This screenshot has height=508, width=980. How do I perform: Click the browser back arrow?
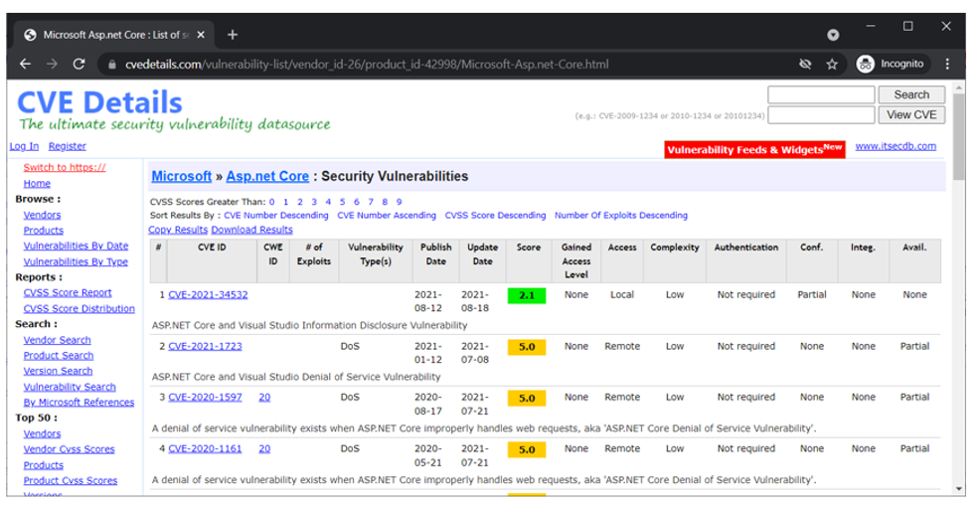(26, 64)
